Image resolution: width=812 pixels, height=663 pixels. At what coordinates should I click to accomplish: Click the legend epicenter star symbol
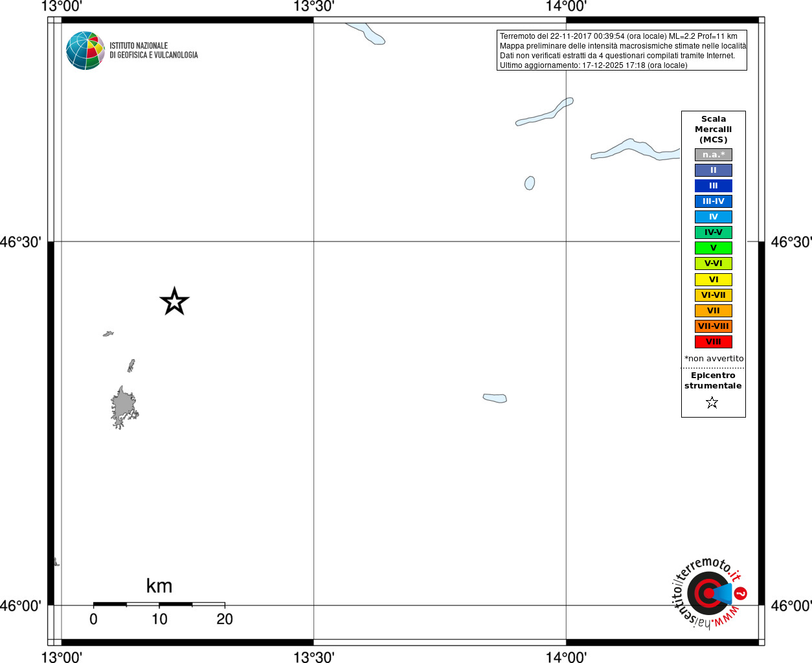[712, 403]
